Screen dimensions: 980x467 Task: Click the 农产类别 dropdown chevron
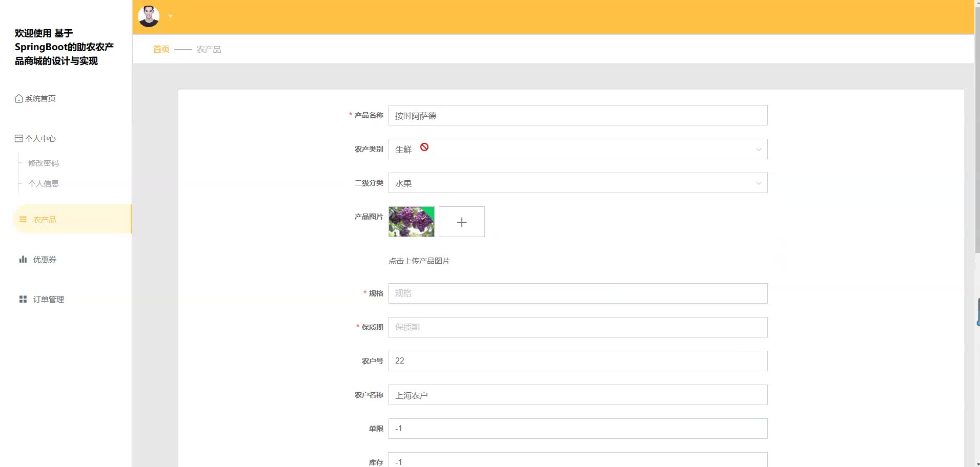tap(759, 150)
